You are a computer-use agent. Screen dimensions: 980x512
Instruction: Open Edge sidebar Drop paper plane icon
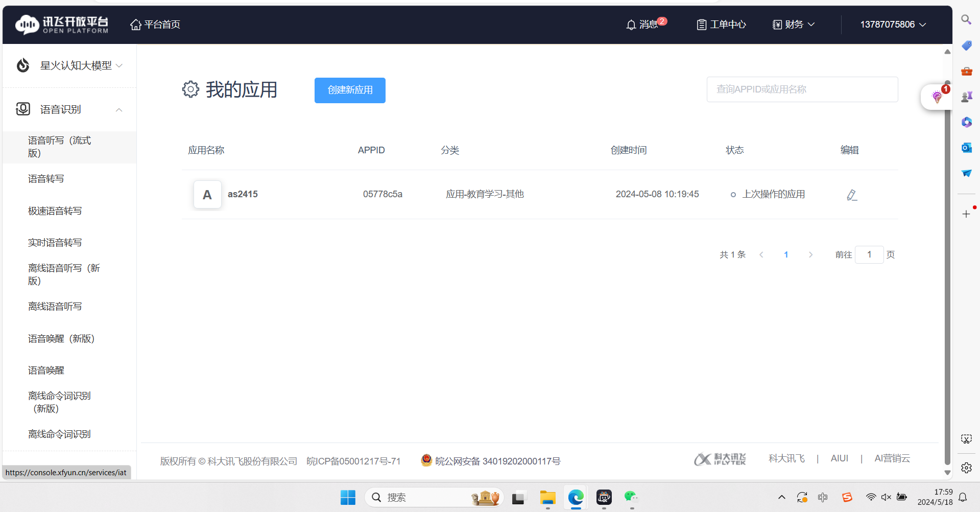(x=966, y=173)
